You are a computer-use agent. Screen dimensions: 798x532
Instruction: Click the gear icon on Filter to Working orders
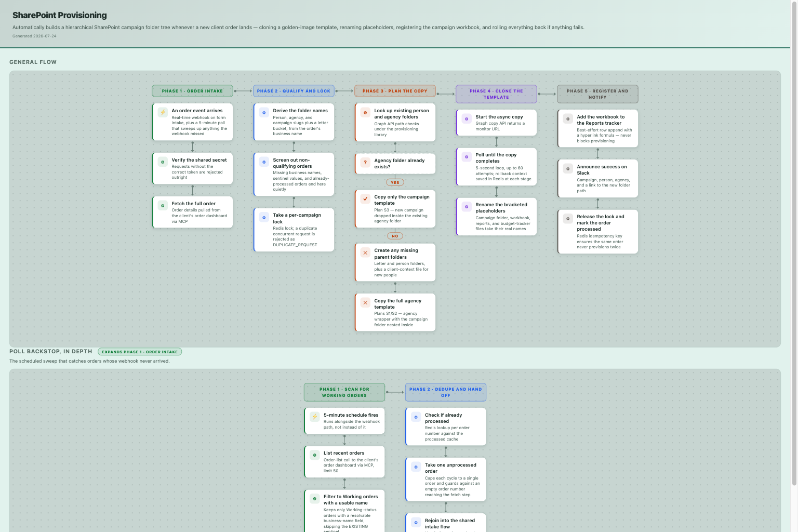click(x=314, y=499)
